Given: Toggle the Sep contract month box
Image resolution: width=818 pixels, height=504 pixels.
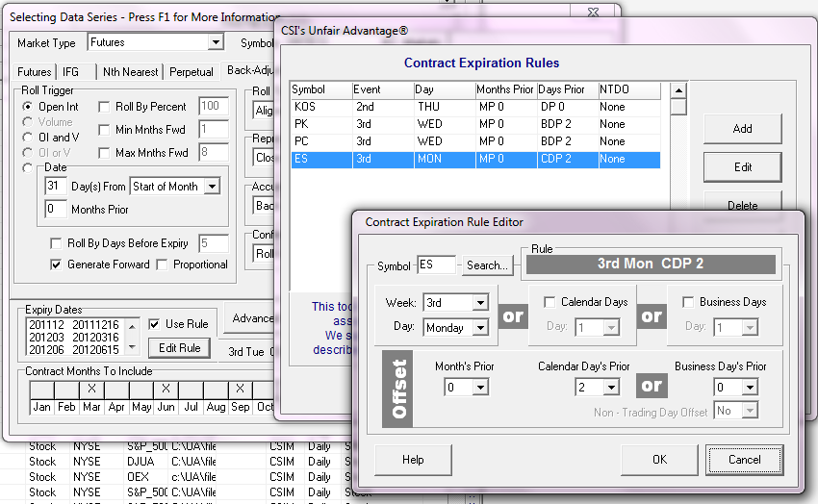Looking at the screenshot, I should (x=240, y=390).
